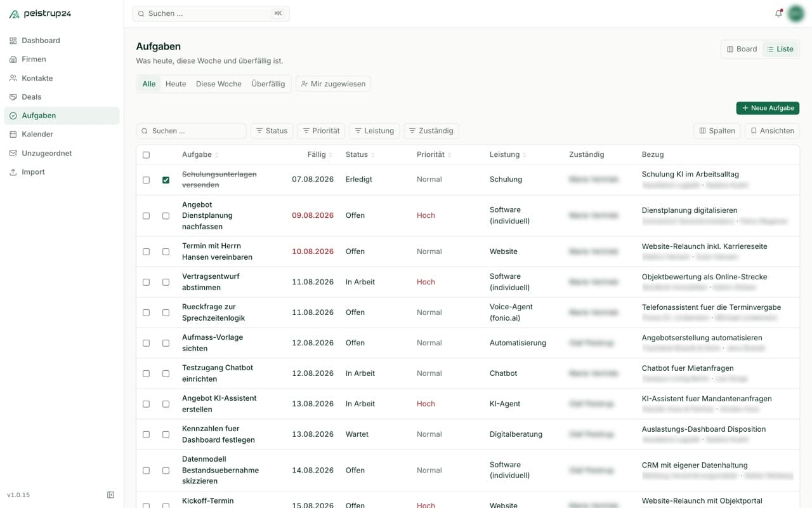The width and height of the screenshot is (812, 508).
Task: Sort by Priorität column header
Action: pyautogui.click(x=435, y=154)
